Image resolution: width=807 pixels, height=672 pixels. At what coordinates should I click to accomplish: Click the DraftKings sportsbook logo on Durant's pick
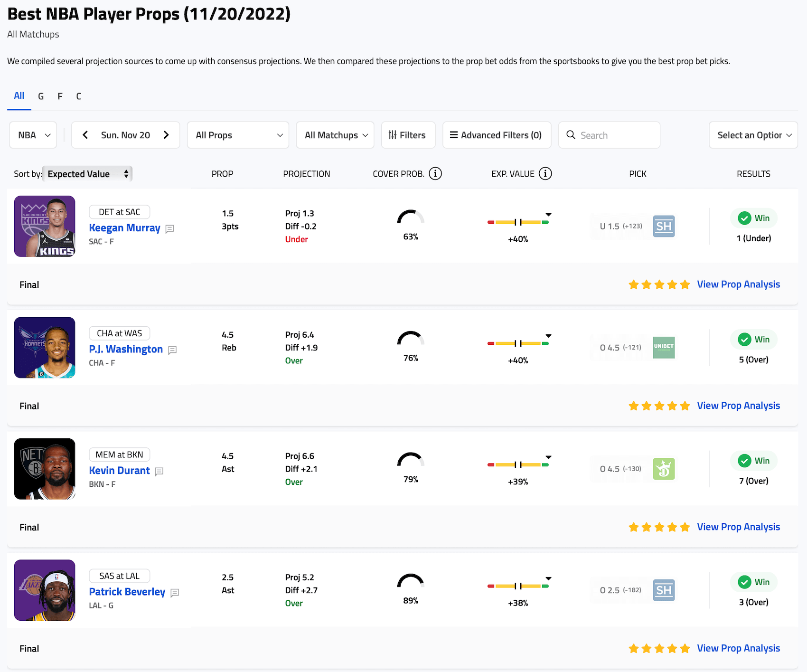(x=664, y=469)
